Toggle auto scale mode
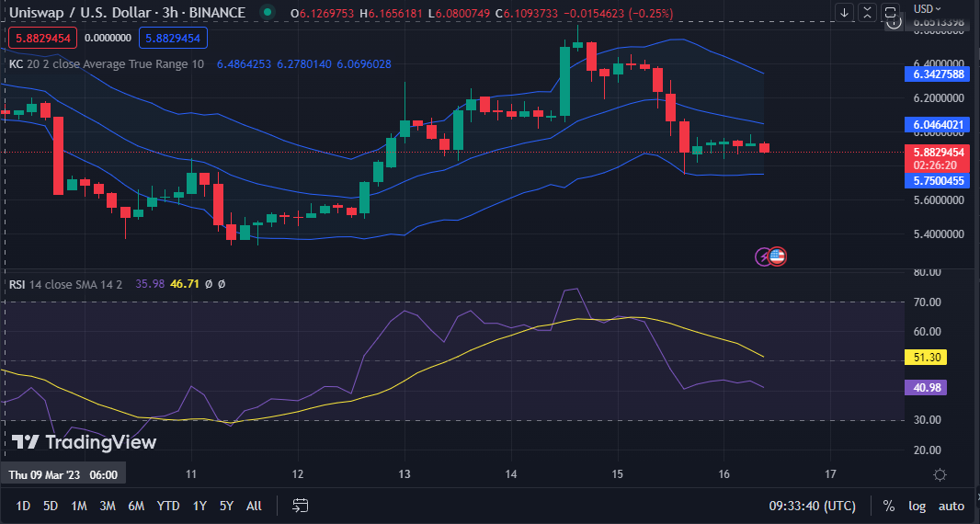This screenshot has width=980, height=524. pyautogui.click(x=951, y=506)
